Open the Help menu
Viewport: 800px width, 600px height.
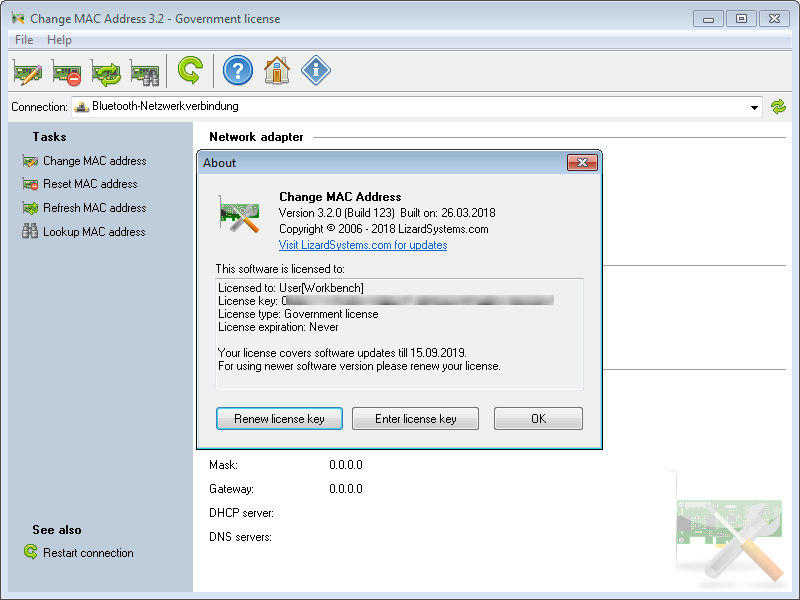pyautogui.click(x=59, y=40)
